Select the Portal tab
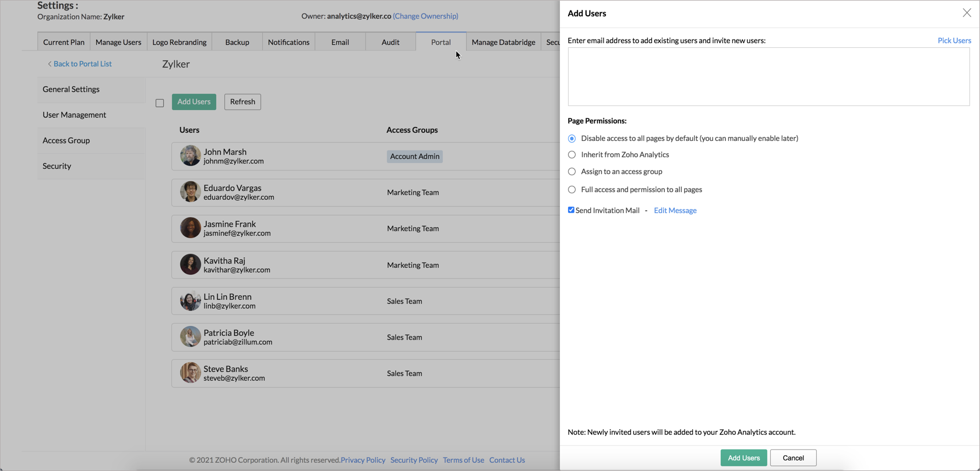980x471 pixels. click(x=441, y=42)
